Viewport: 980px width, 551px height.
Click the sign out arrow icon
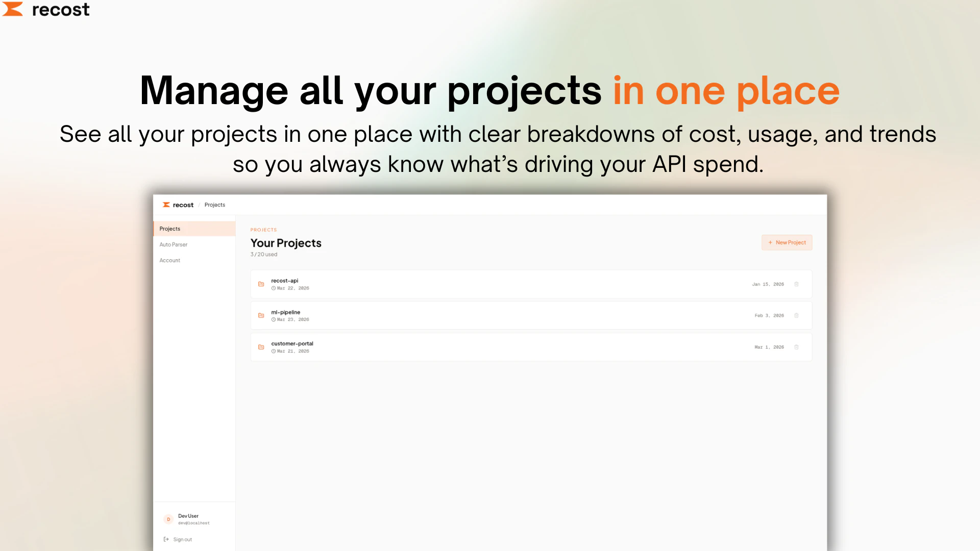[x=165, y=539]
